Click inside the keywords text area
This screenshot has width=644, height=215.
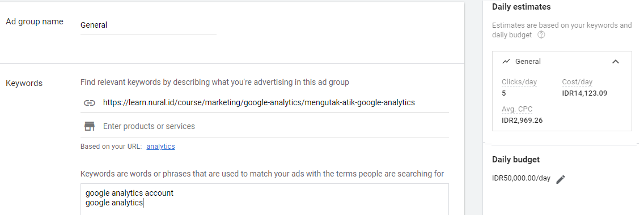[265, 199]
